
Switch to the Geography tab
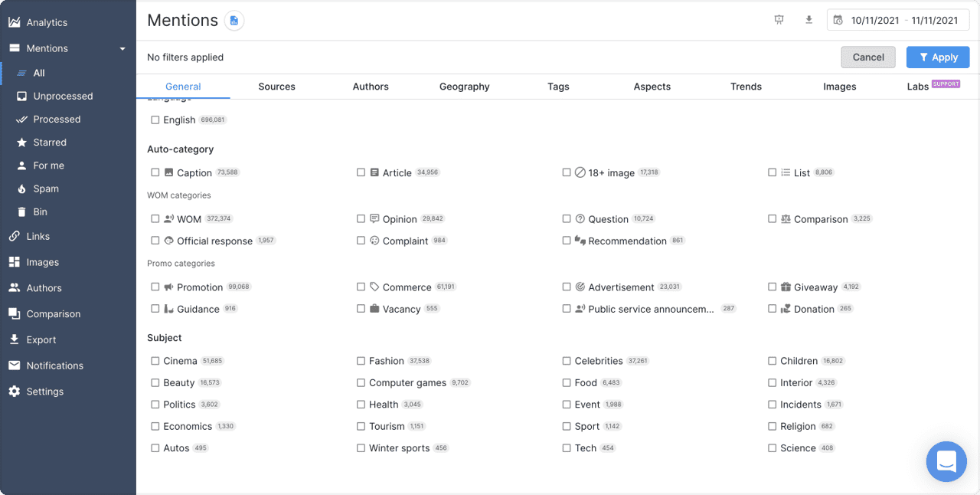[x=465, y=87]
